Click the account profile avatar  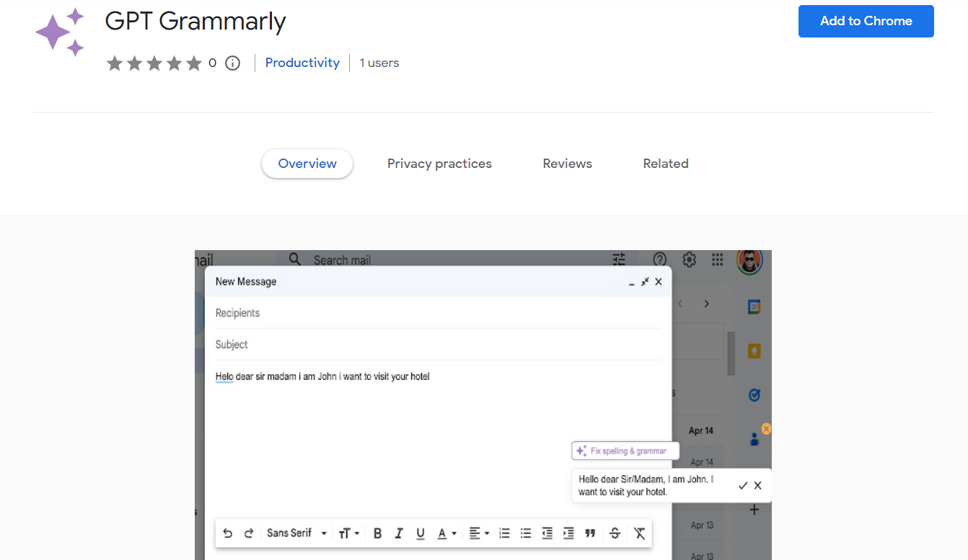749,260
